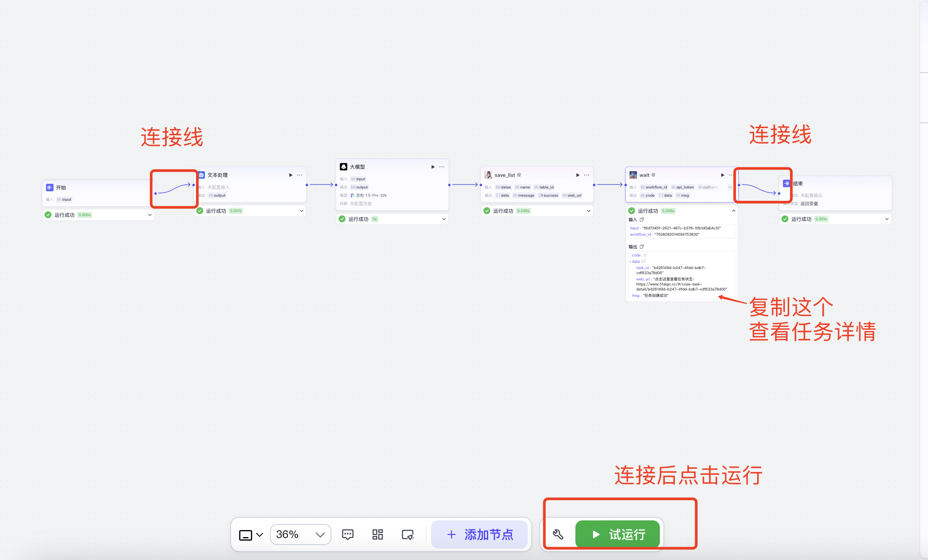Open the interaction mode dropdown arrow
The image size is (928, 560).
(x=260, y=535)
